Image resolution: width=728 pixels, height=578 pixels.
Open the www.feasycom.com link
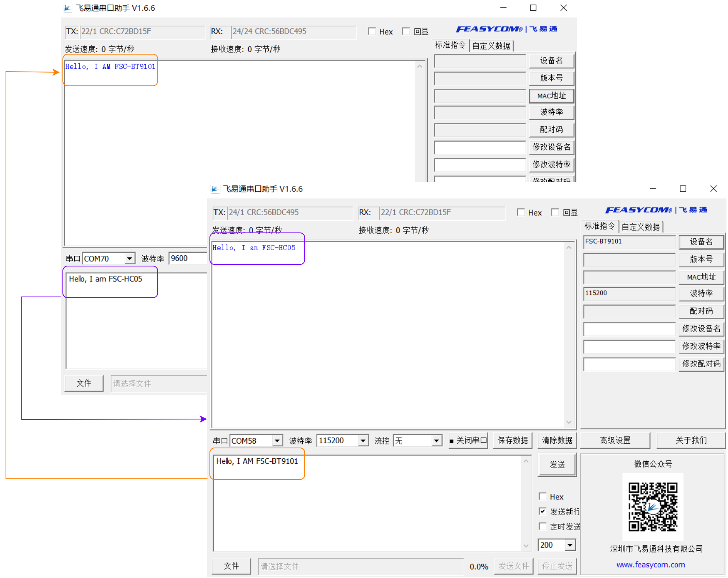[651, 565]
